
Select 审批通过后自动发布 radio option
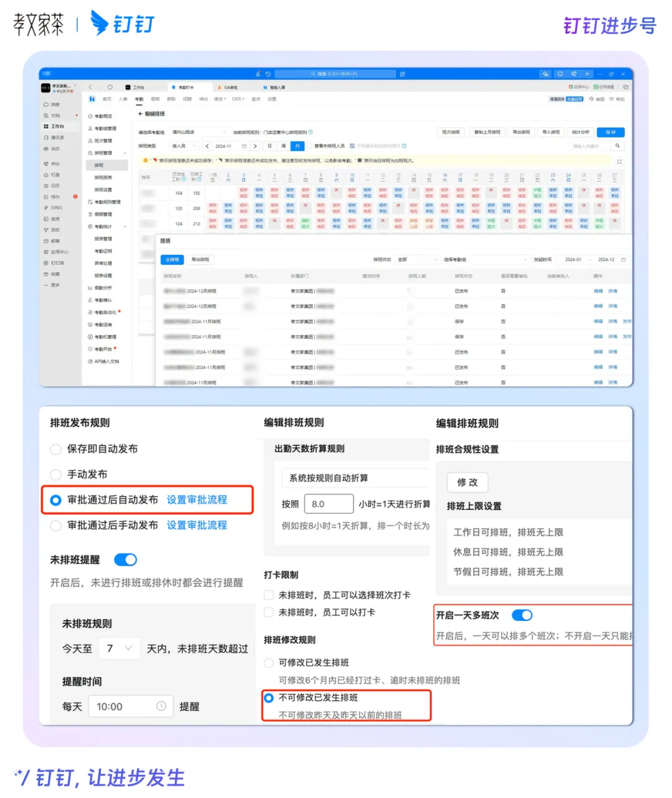click(55, 500)
